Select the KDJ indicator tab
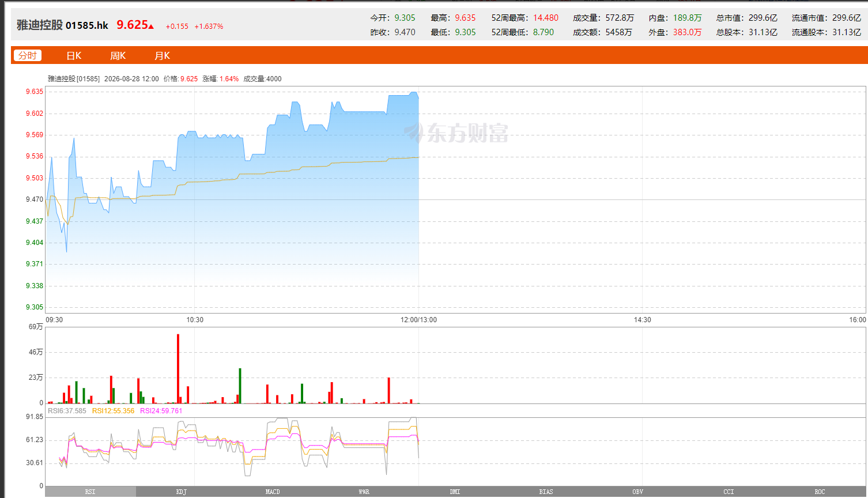868x498 pixels. click(182, 492)
